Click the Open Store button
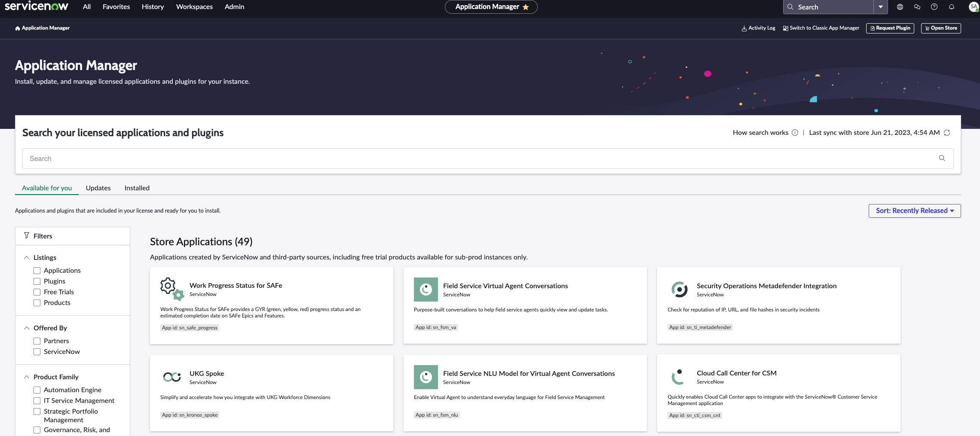Image resolution: width=980 pixels, height=436 pixels. (x=941, y=28)
